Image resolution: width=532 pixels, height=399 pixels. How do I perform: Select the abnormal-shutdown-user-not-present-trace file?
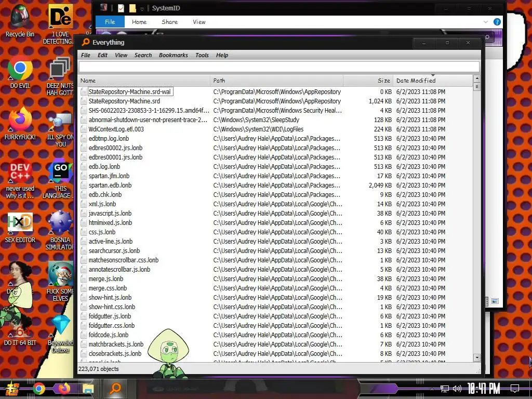(148, 120)
